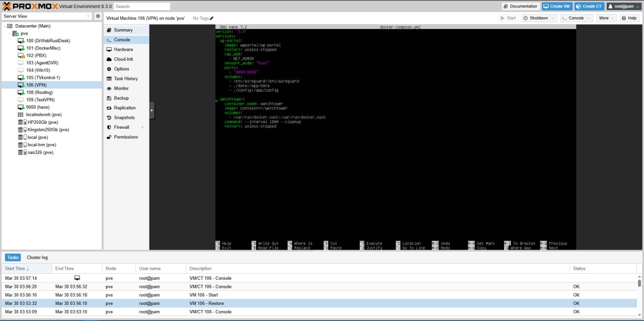The width and height of the screenshot is (644, 321).
Task: Click the Help button
Action: pyautogui.click(x=629, y=18)
